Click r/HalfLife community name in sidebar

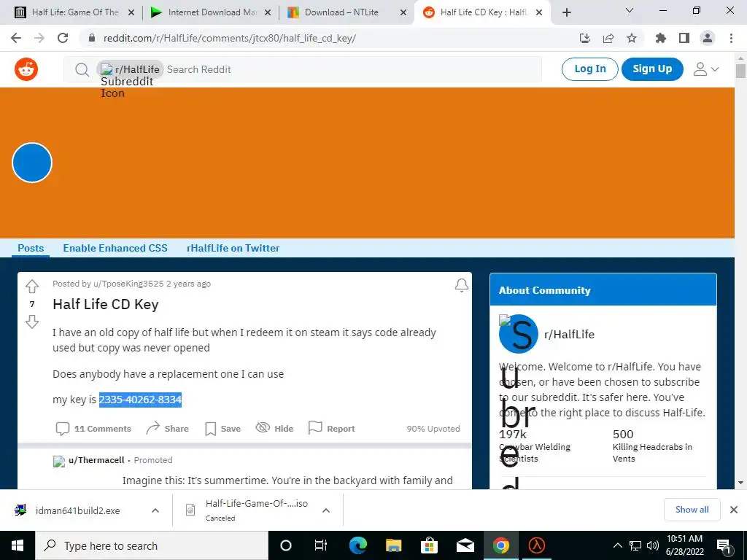pyautogui.click(x=569, y=334)
